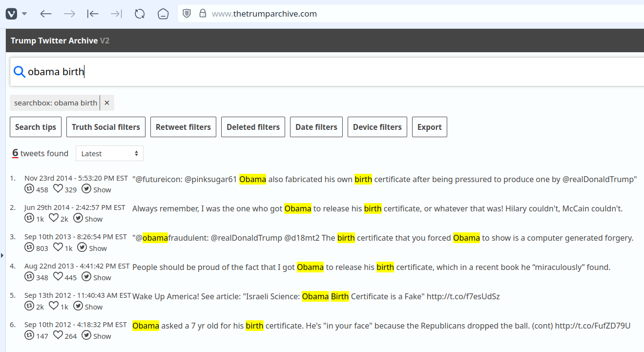The image size is (644, 352).
Task: Reload the current page
Action: click(140, 14)
